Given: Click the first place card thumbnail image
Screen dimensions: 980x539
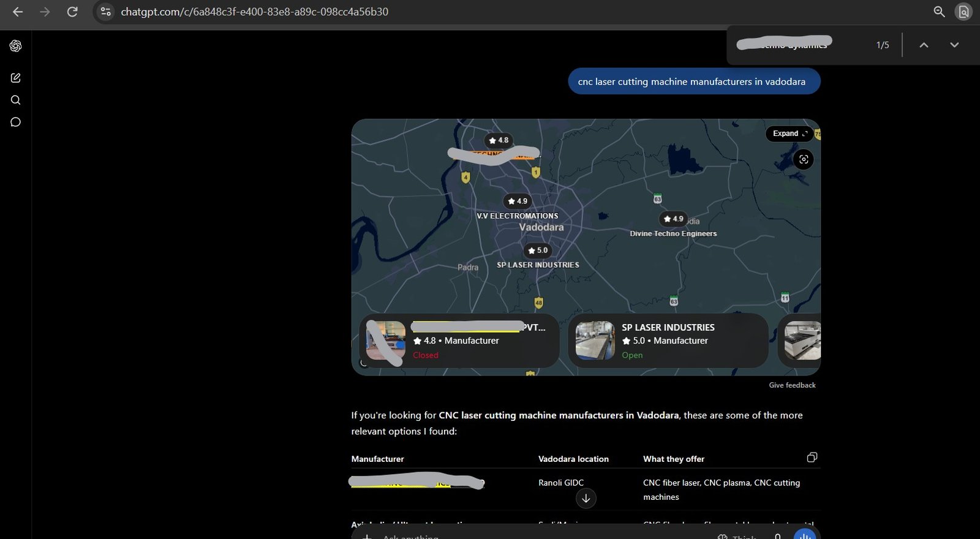Looking at the screenshot, I should (x=386, y=341).
